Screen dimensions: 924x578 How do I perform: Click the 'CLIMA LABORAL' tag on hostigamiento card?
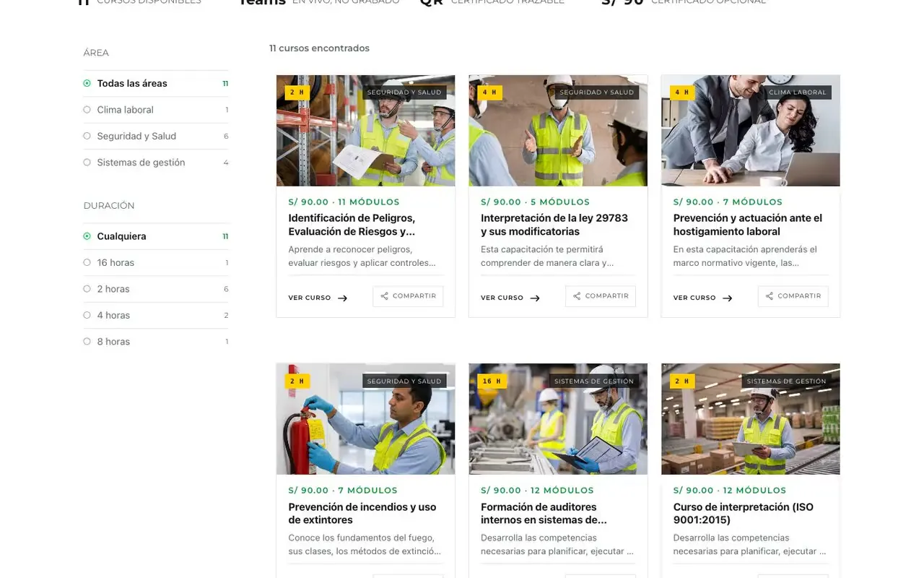click(x=798, y=92)
